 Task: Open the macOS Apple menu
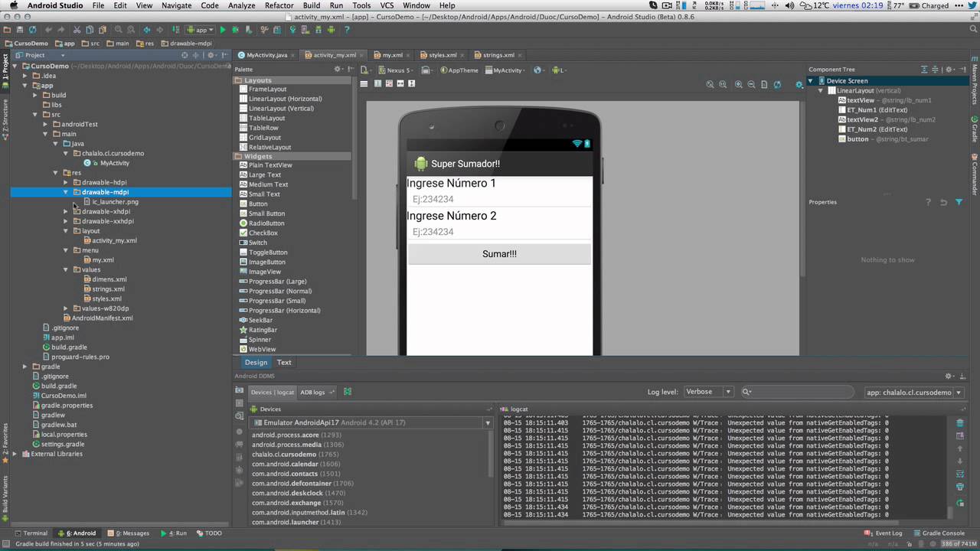point(13,5)
